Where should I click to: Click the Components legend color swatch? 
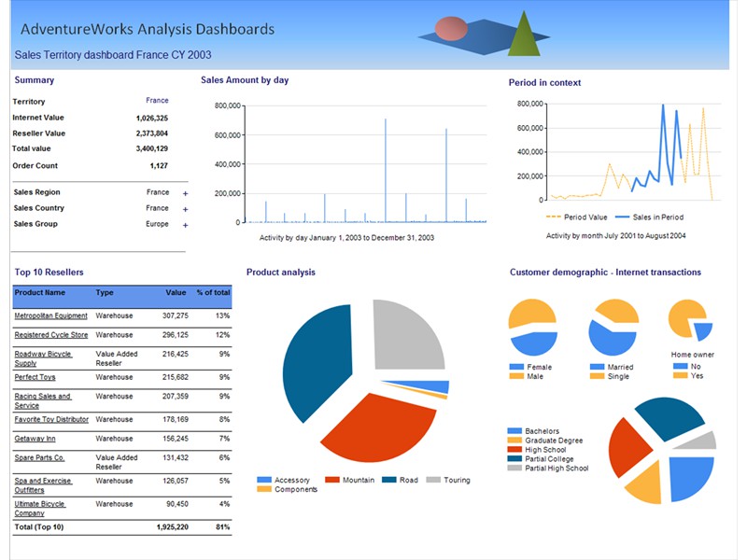coord(264,489)
